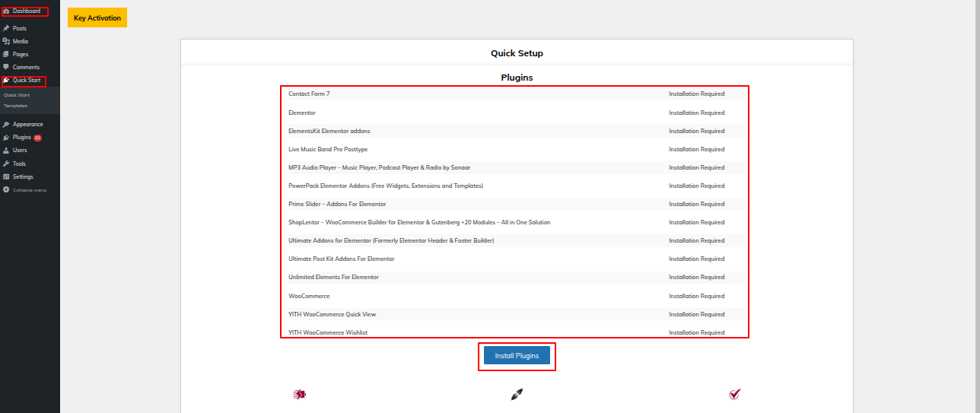Click the Collapse menu label

pyautogui.click(x=30, y=189)
